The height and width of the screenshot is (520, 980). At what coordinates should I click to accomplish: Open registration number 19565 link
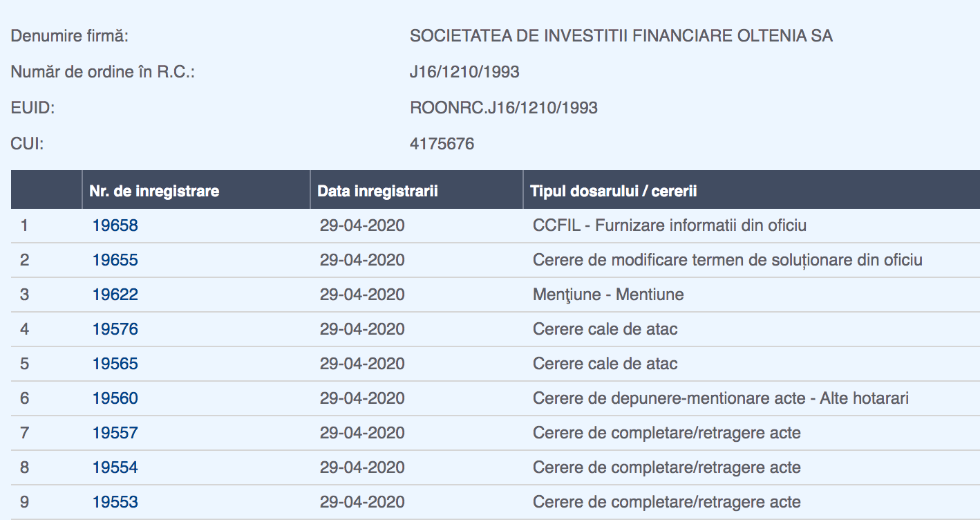click(x=115, y=364)
